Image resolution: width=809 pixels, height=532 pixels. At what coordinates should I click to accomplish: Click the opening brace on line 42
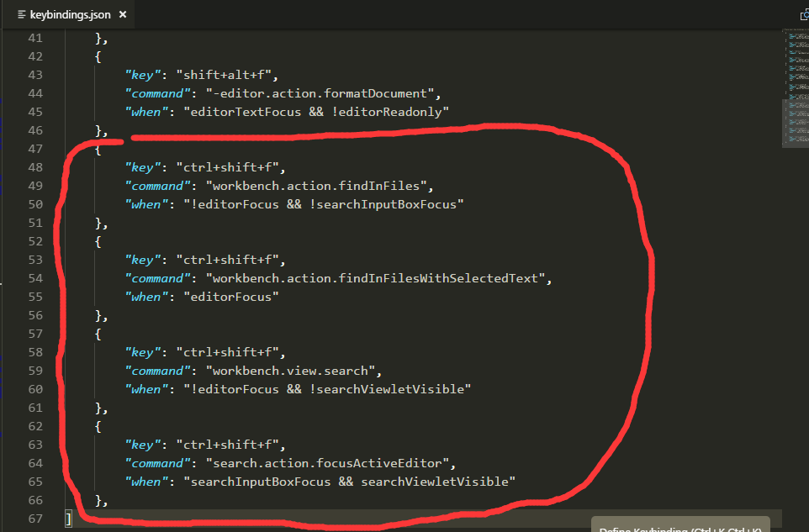click(x=98, y=56)
